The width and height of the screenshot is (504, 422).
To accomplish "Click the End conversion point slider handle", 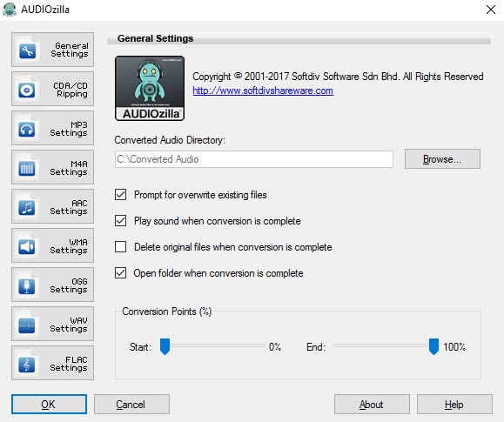I will [433, 346].
